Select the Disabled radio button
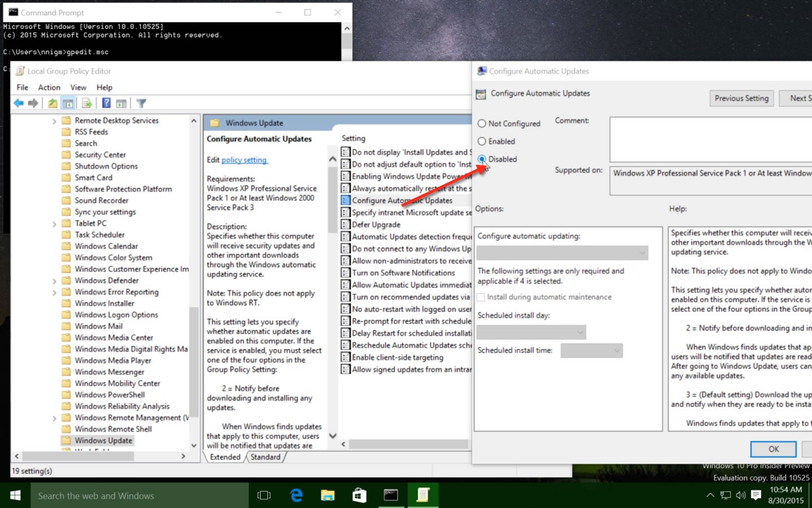Screen dimensions: 812x508 pyautogui.click(x=483, y=159)
